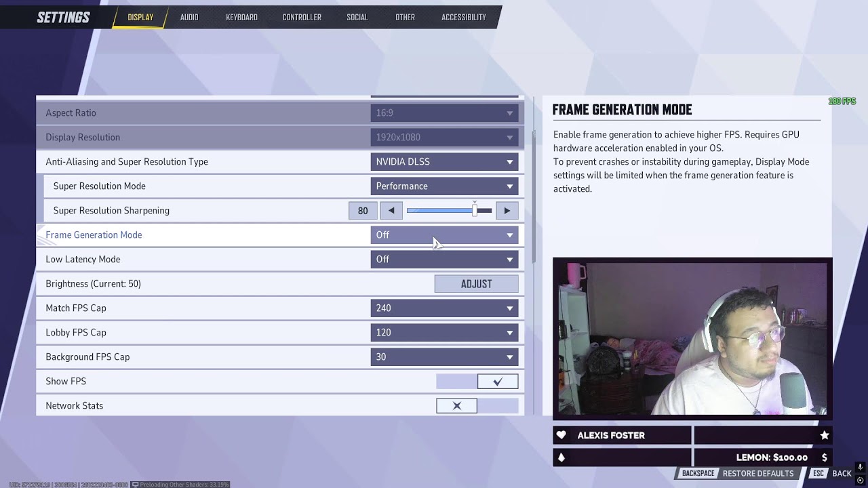Open the Controller settings tab
Image resolution: width=868 pixels, height=488 pixels.
pyautogui.click(x=302, y=17)
